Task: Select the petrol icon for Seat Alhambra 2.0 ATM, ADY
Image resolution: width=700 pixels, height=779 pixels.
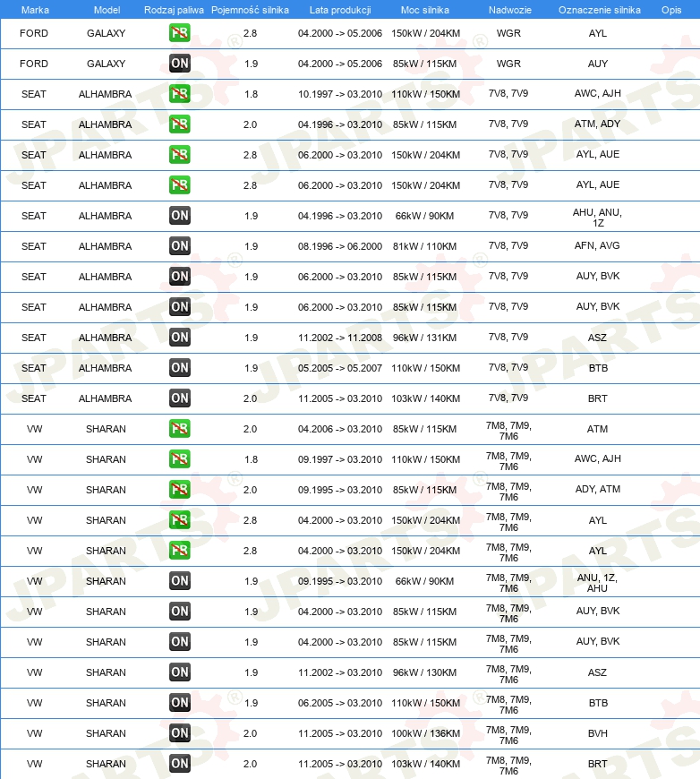Action: 179,124
